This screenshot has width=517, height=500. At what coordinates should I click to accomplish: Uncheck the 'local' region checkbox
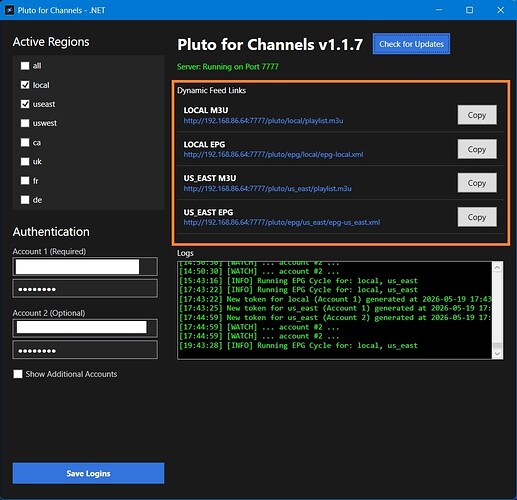25,85
